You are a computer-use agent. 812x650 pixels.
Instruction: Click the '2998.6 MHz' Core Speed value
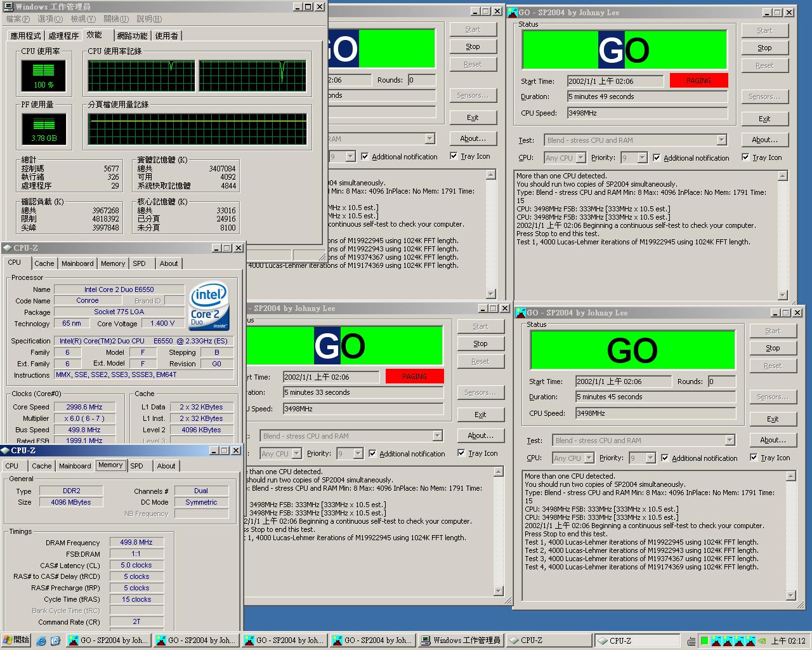click(x=84, y=407)
